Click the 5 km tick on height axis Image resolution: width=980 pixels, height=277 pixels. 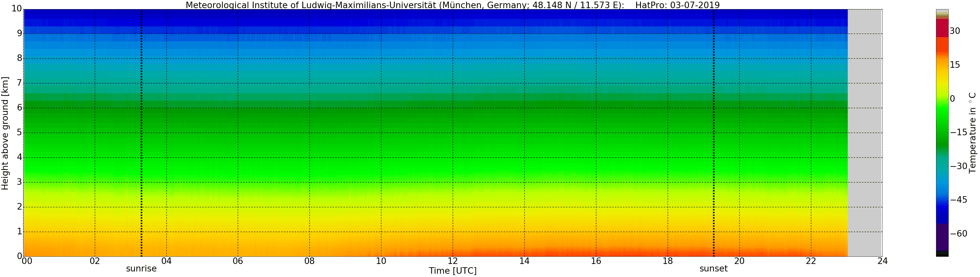pos(19,133)
